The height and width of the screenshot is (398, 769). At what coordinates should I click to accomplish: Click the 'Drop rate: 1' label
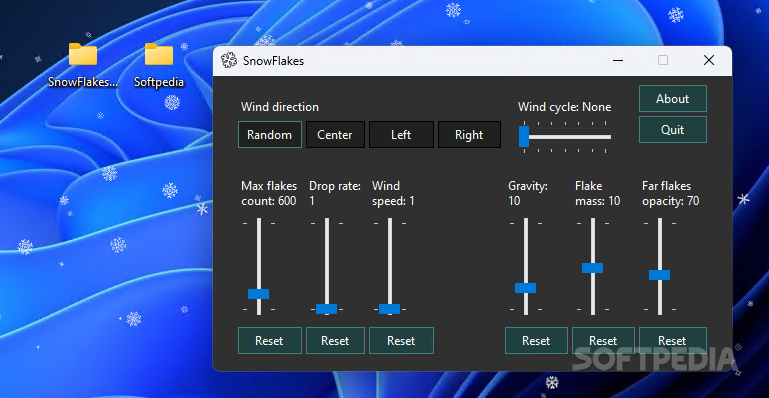pyautogui.click(x=335, y=194)
